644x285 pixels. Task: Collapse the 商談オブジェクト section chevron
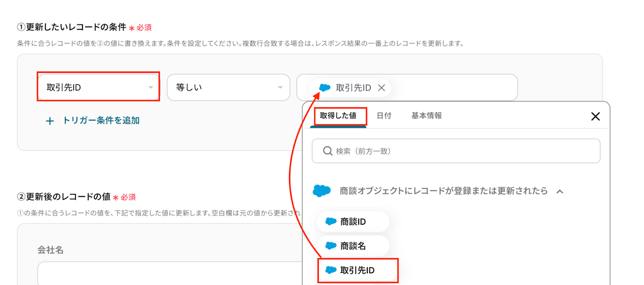pyautogui.click(x=559, y=191)
